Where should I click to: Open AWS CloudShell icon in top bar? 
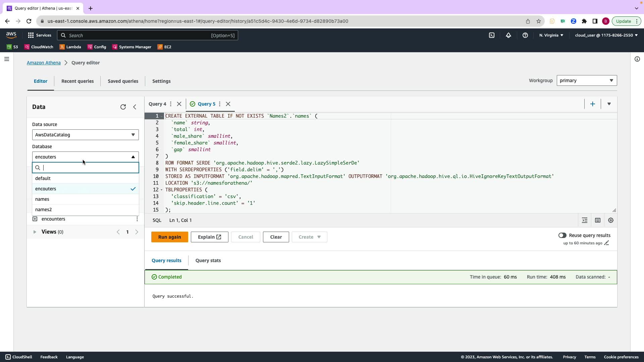pos(492,35)
